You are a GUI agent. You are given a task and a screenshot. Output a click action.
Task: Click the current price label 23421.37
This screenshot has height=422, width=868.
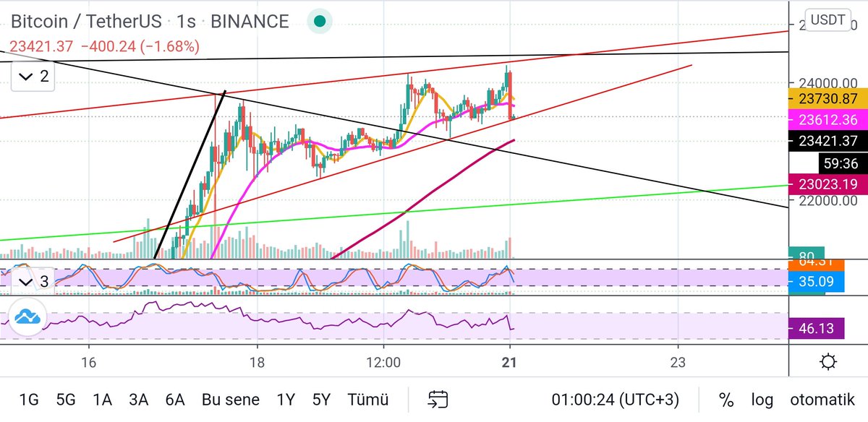(827, 142)
